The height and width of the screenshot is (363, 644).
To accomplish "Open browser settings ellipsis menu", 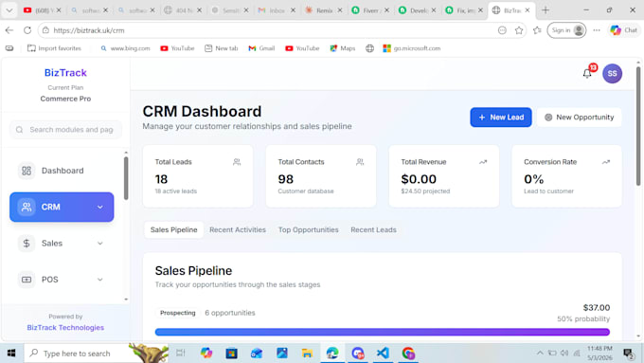I will pyautogui.click(x=597, y=30).
